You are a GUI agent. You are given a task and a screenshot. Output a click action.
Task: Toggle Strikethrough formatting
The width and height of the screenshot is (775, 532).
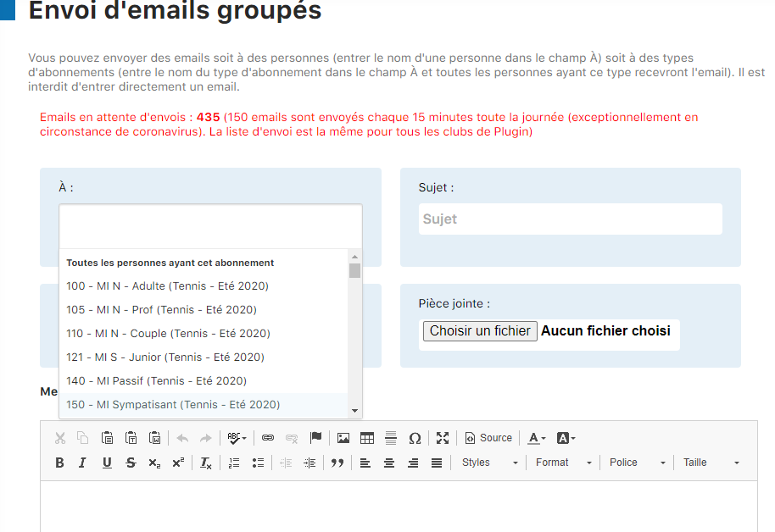click(x=131, y=463)
